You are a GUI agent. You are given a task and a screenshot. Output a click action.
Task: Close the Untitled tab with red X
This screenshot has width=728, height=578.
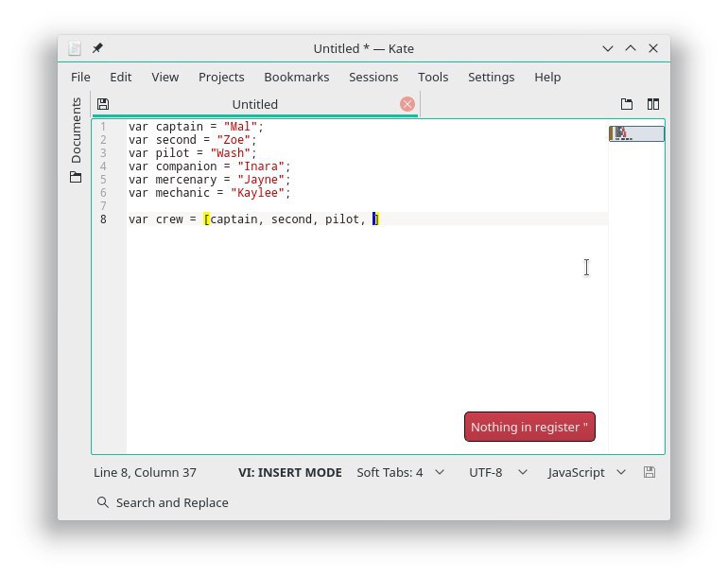coord(407,104)
